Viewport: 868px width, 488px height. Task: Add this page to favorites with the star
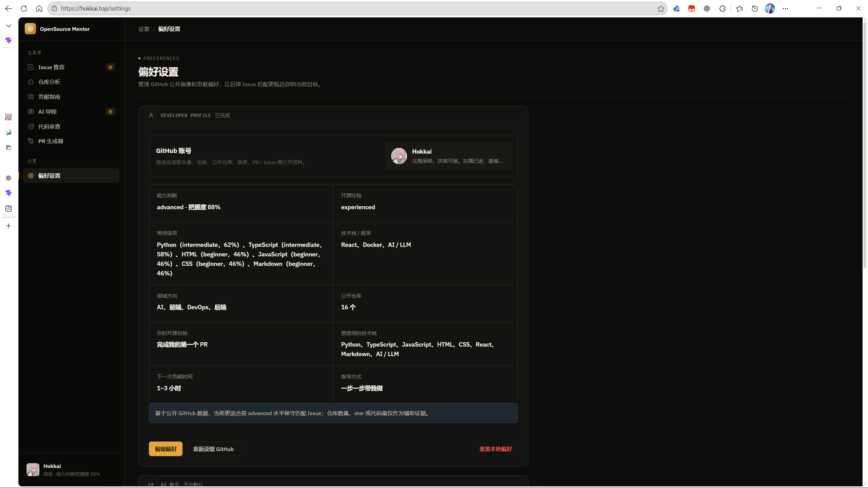661,8
